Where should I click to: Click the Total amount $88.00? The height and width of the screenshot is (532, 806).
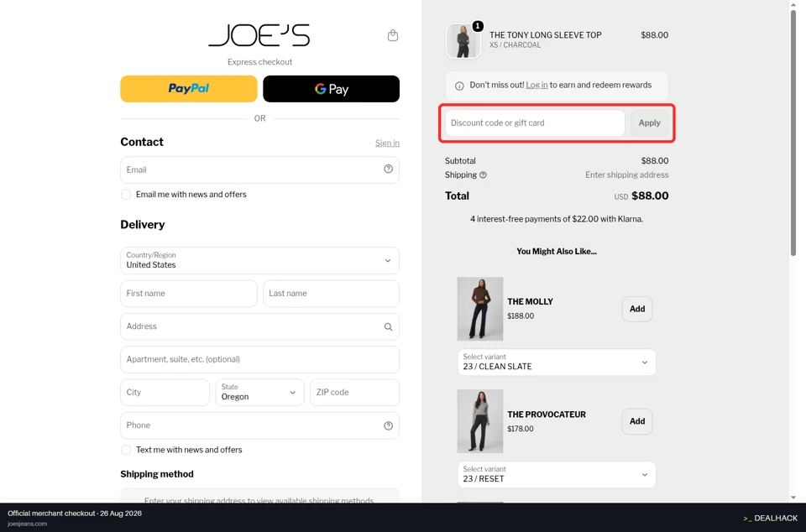click(x=650, y=196)
